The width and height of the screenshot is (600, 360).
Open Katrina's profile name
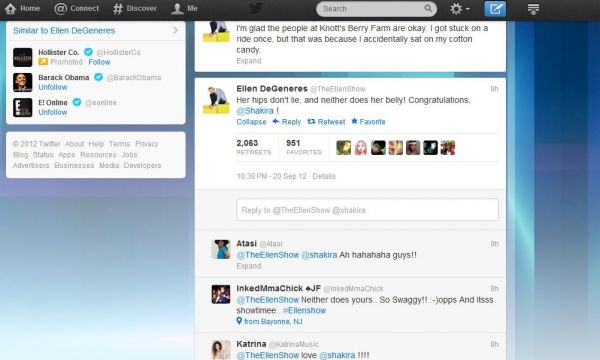[x=251, y=344]
